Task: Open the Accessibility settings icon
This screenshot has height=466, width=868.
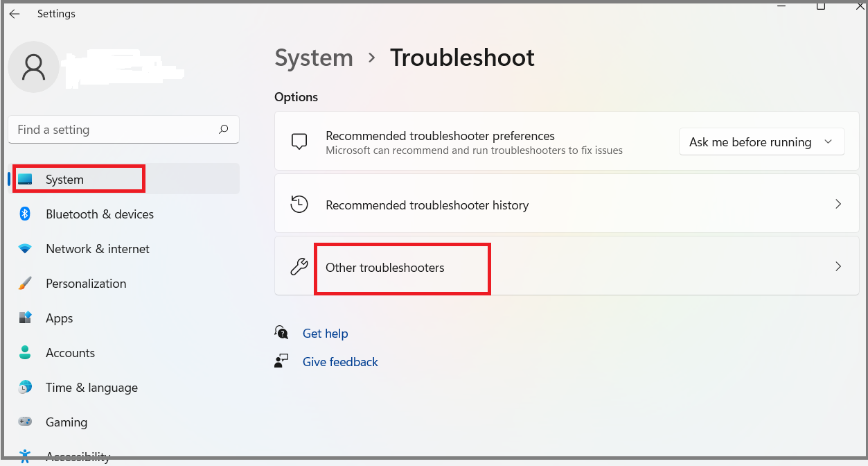Action: 26,455
